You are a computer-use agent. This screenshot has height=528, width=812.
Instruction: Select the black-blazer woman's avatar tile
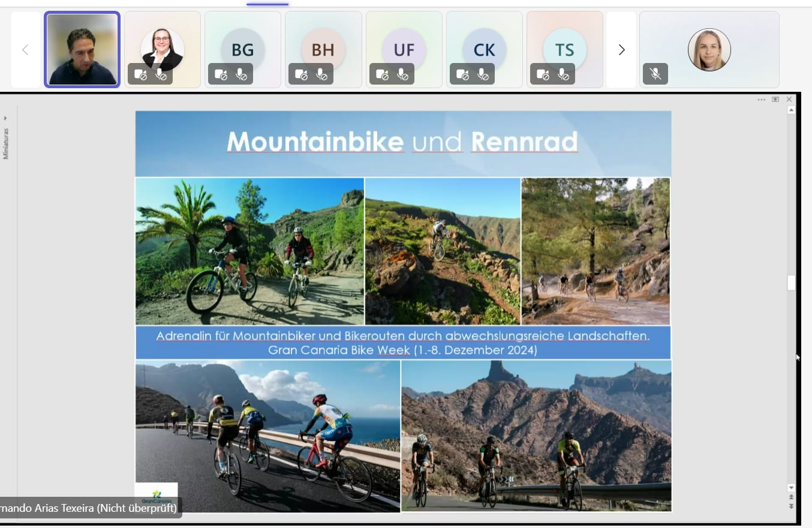tap(163, 50)
